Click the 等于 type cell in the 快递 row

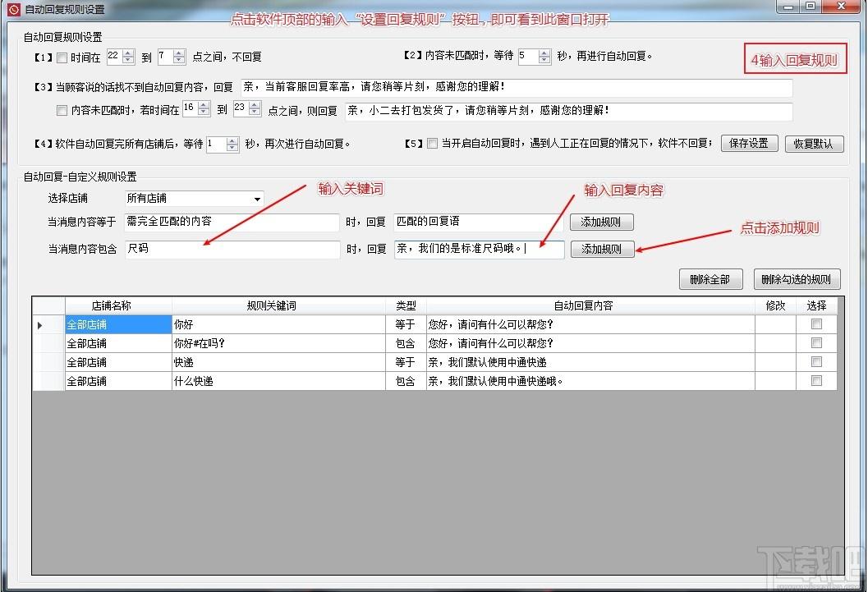406,362
